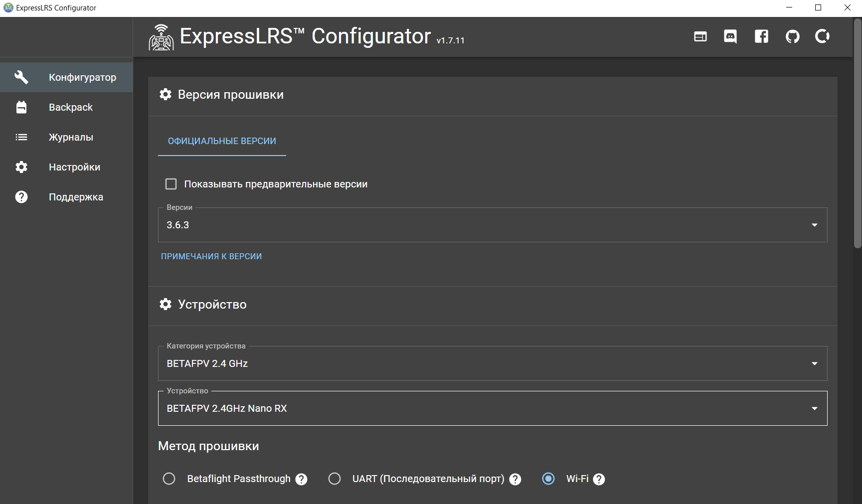Viewport: 862px width, 504px height.
Task: Click the Метод прошивки heading text
Action: coord(208,446)
